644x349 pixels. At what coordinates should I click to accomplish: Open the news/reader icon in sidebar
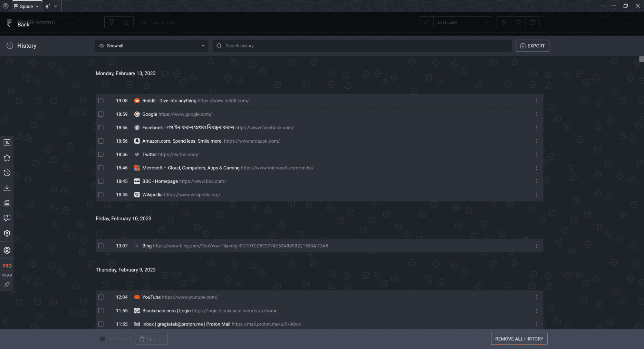coord(7,203)
